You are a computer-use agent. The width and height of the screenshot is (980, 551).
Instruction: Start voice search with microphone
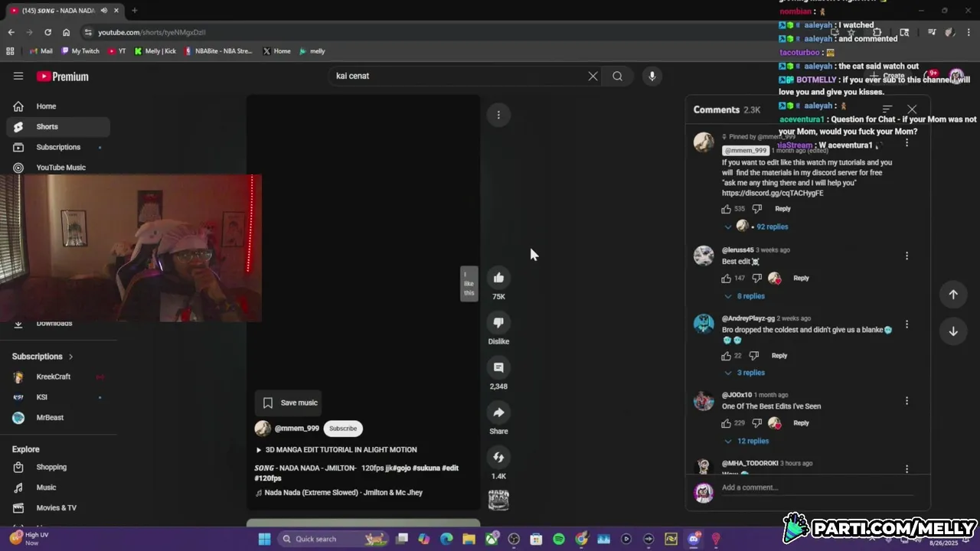[x=652, y=76]
